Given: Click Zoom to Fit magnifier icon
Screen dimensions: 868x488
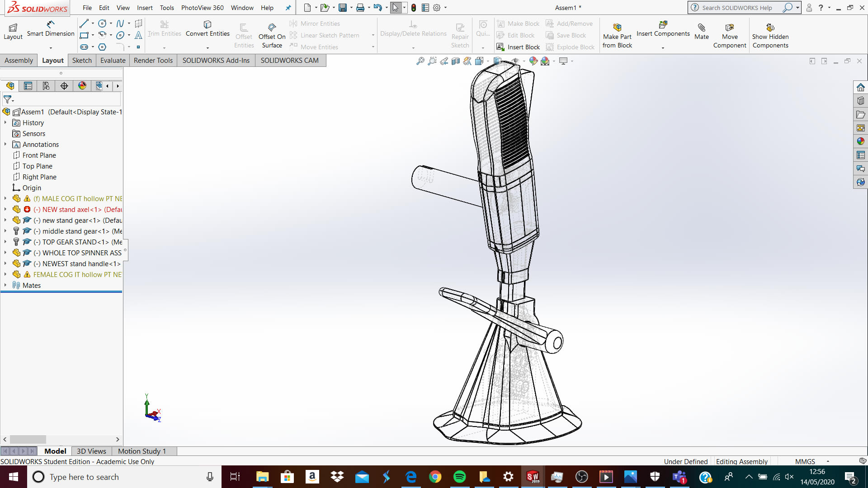Looking at the screenshot, I should [x=420, y=61].
